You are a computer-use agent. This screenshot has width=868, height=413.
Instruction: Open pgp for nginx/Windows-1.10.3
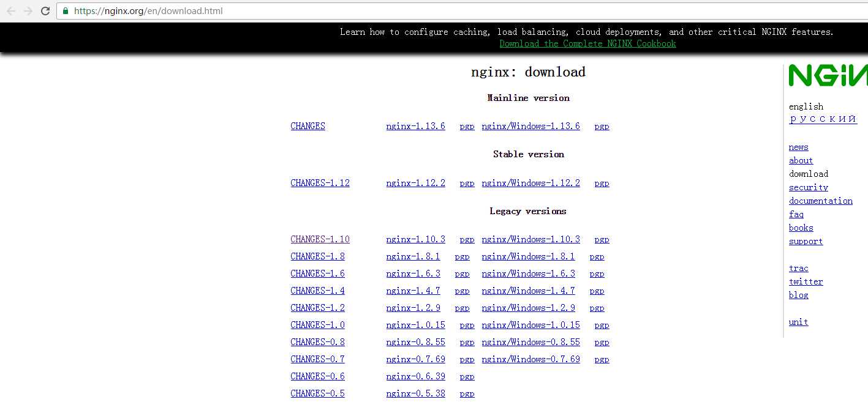602,240
